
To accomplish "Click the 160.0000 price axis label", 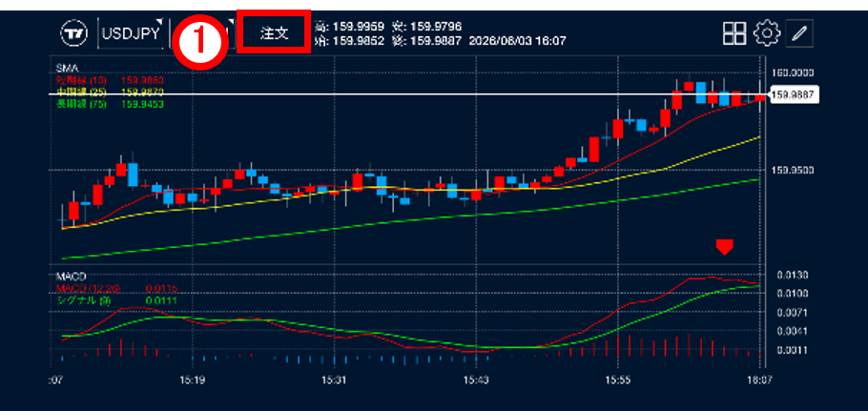I will tap(793, 73).
